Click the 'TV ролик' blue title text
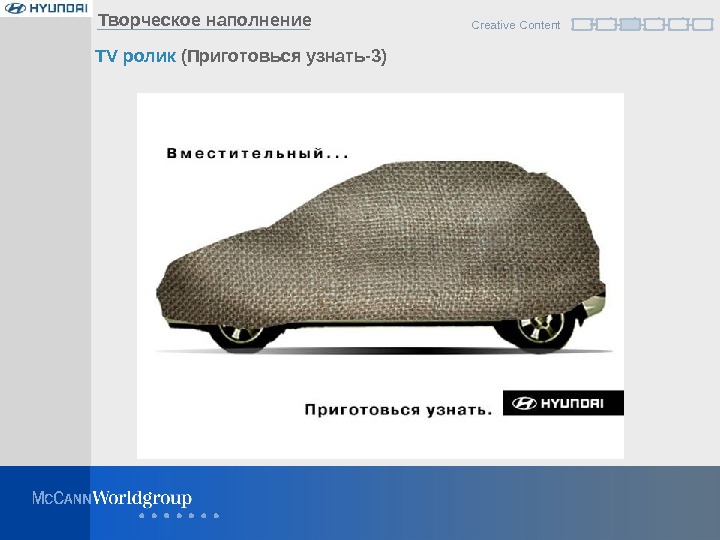Viewport: 720px width, 540px height. [x=135, y=56]
